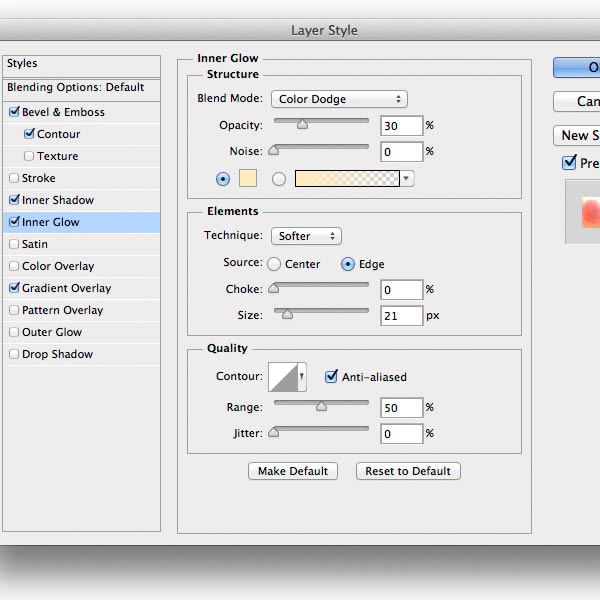600x600 pixels.
Task: Select the gradient fill radio button
Action: 279,179
